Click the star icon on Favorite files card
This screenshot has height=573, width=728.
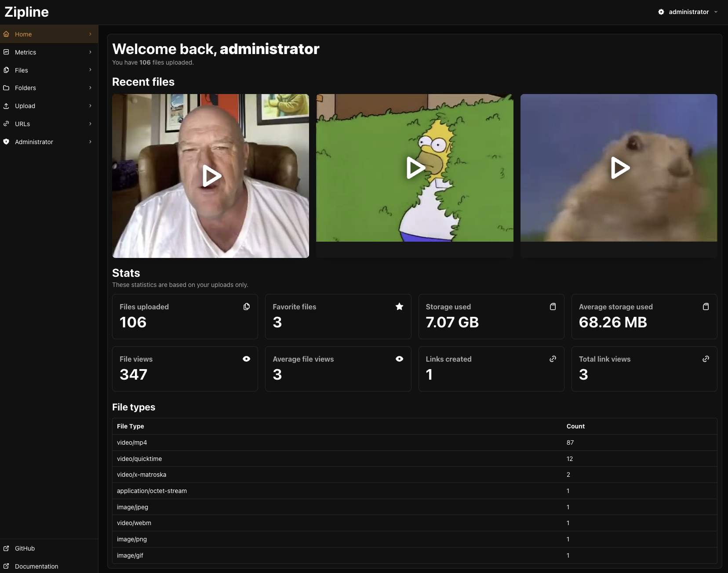tap(399, 307)
